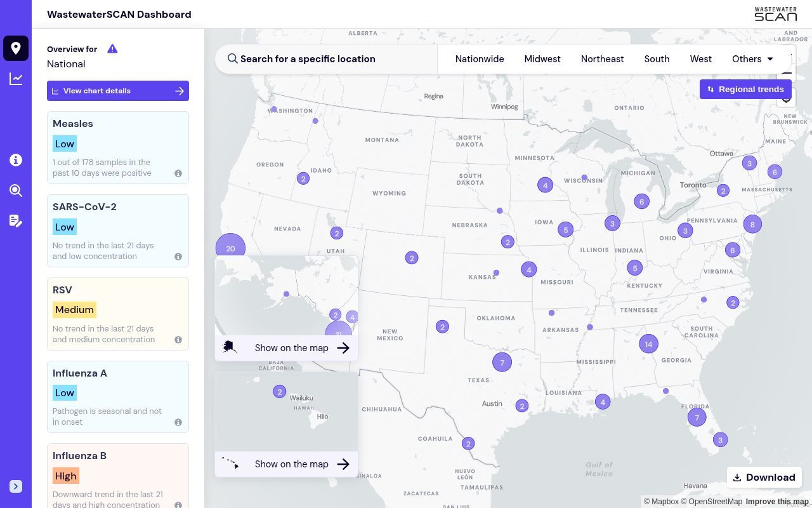Click the Download button label

(770, 478)
